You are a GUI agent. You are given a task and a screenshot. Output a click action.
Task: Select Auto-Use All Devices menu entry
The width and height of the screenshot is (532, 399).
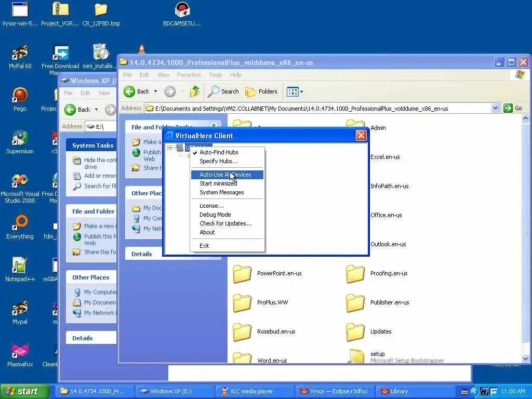tap(227, 175)
